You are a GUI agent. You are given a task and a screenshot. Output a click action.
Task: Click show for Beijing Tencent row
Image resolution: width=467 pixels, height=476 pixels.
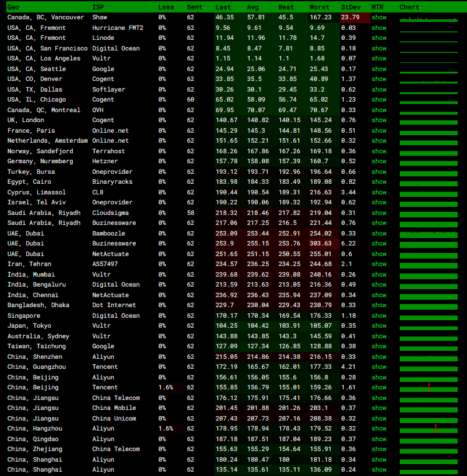click(x=379, y=388)
